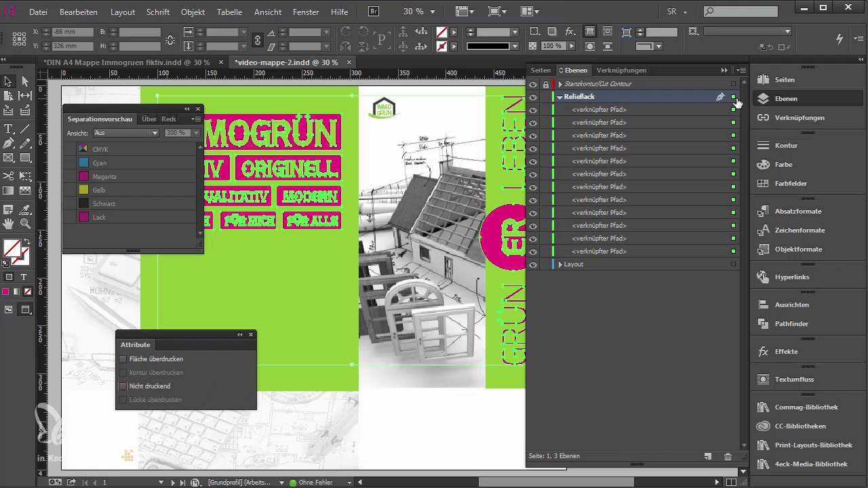The image size is (868, 488).
Task: Unlock the Stanzkontur/Cut Contour layer
Action: coord(545,84)
